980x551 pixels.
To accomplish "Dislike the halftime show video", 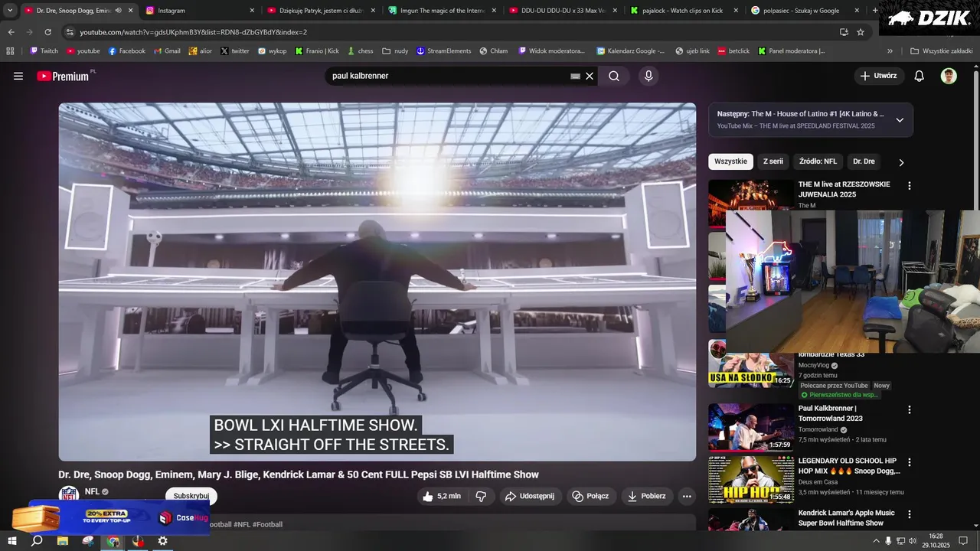I will 481,496.
